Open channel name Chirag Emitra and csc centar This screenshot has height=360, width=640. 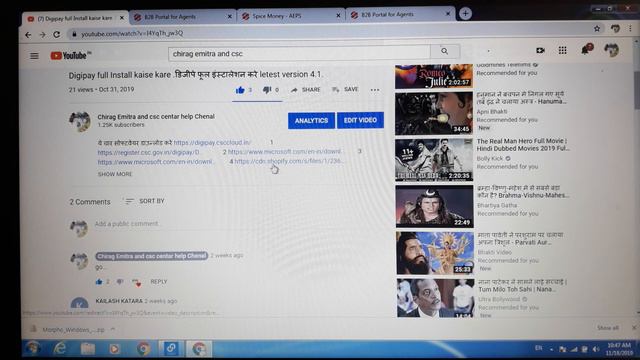tap(156, 116)
